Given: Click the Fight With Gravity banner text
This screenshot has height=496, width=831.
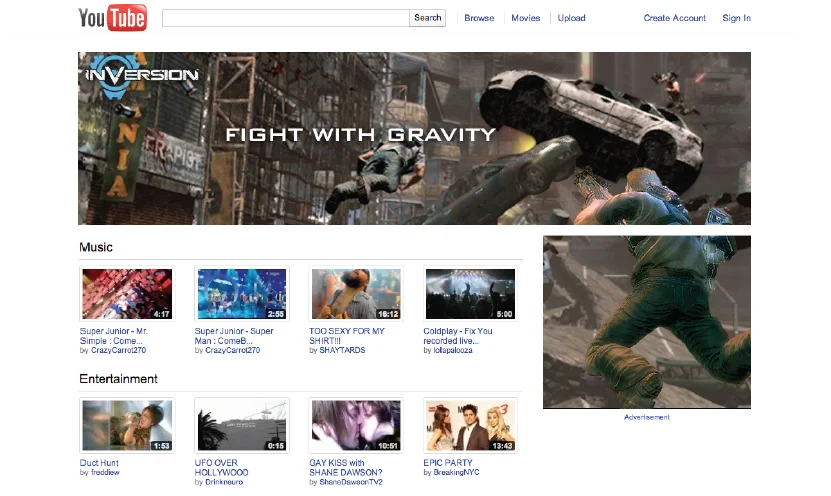Looking at the screenshot, I should click(360, 135).
